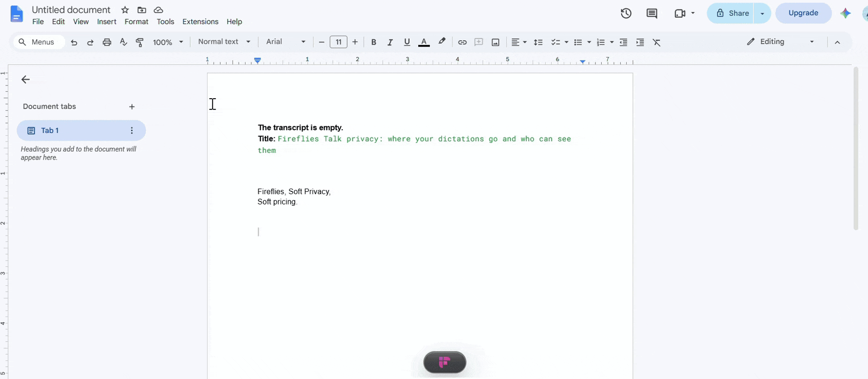The height and width of the screenshot is (379, 868).
Task: Open the Extensions menu
Action: (200, 22)
